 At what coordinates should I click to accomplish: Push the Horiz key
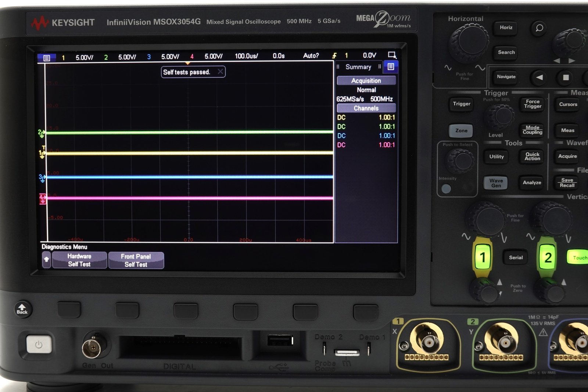506,28
